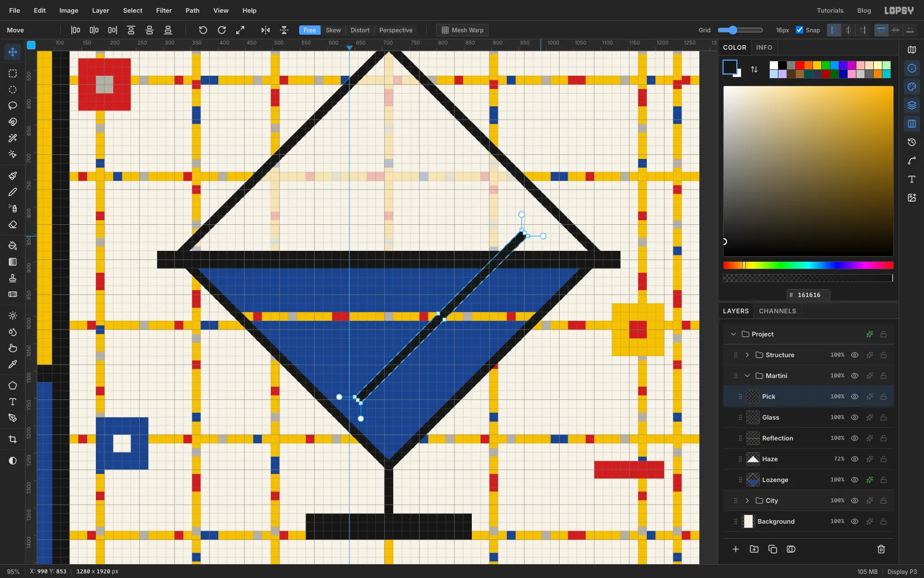Choose the eraser tool
924x578 pixels.
13,224
